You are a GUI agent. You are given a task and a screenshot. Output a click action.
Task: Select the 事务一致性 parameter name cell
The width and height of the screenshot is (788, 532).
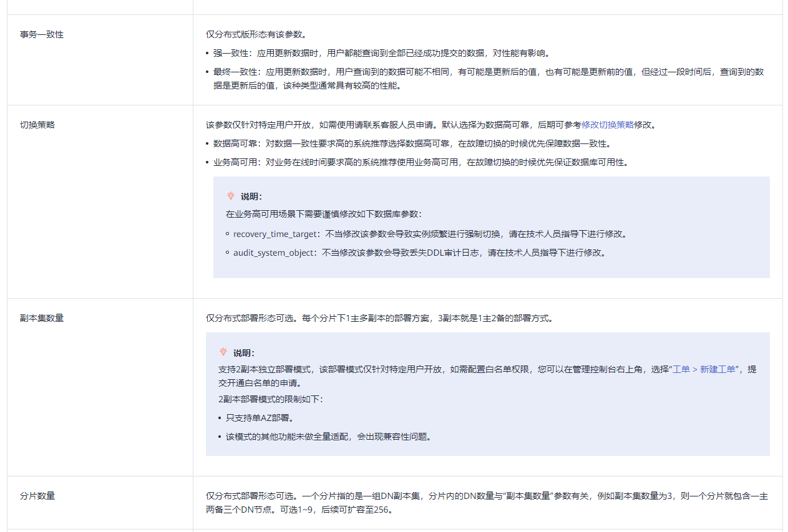coord(100,60)
